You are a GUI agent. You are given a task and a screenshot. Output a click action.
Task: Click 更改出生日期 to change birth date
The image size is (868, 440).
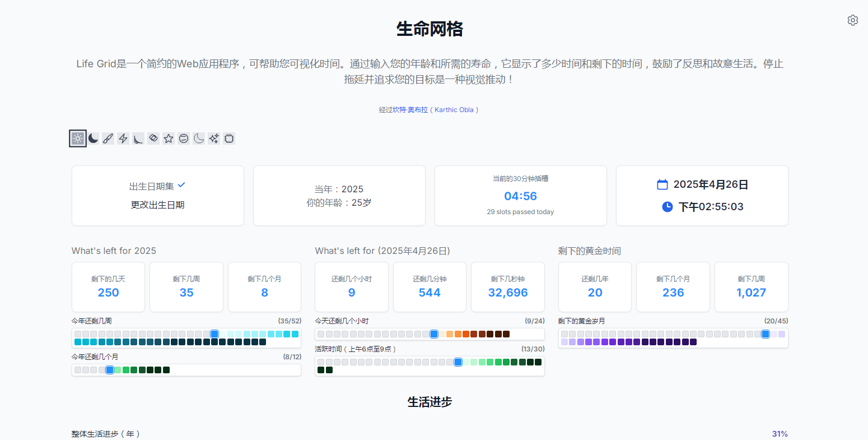[157, 205]
